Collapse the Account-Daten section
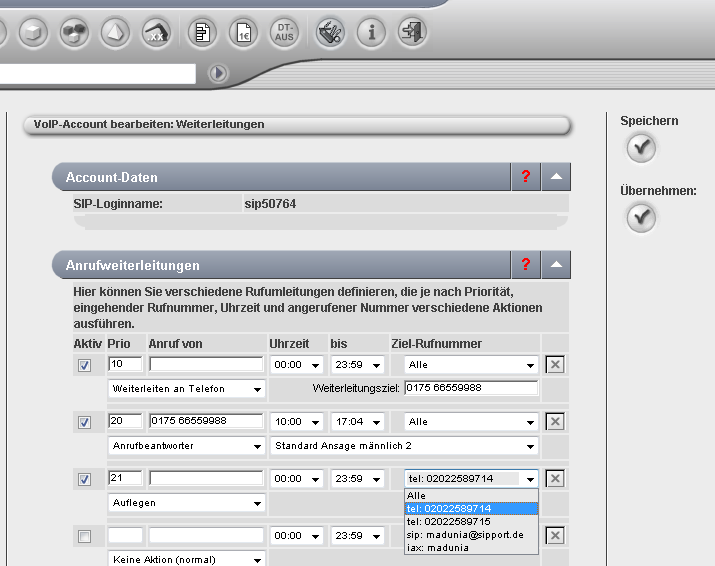This screenshot has width=715, height=566. point(556,177)
